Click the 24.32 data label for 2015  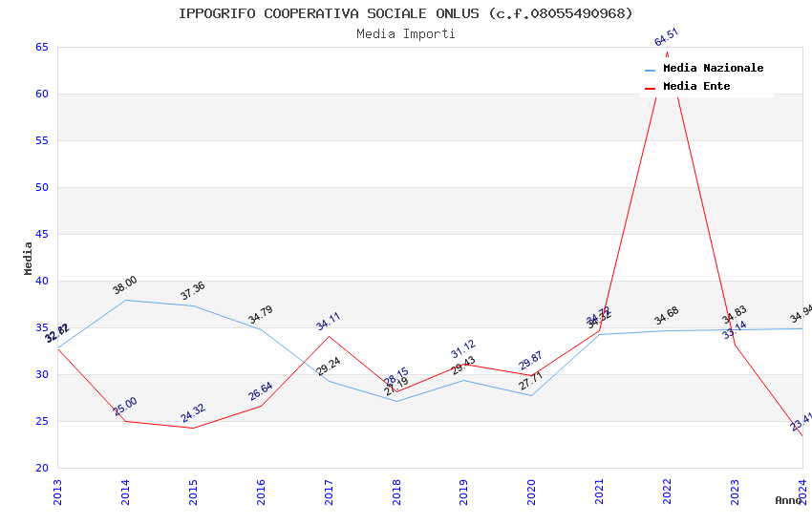pos(193,412)
